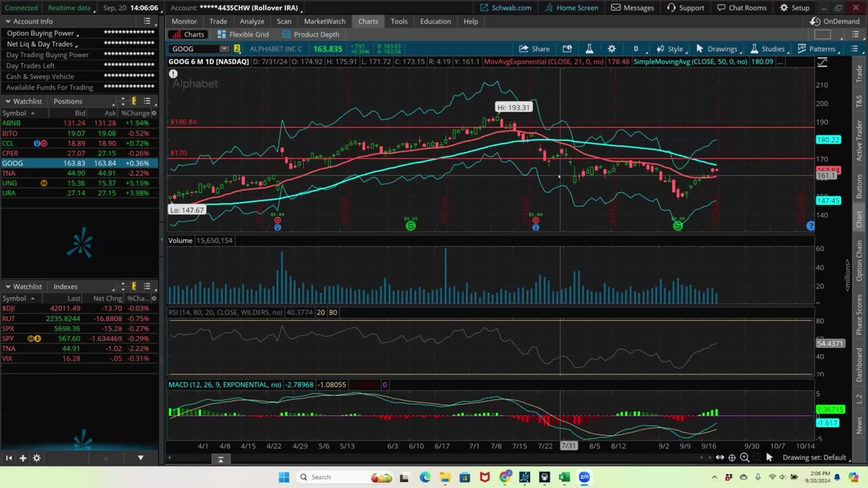Open the Schwab.com link

[x=506, y=7]
